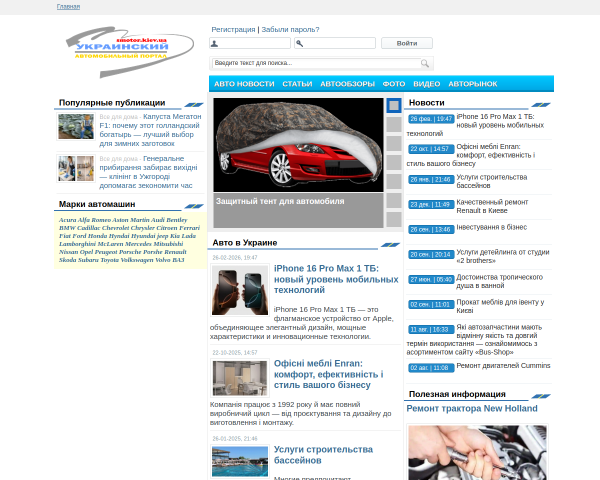Click the red car cover slider image
This screenshot has width=600, height=480.
click(x=298, y=145)
